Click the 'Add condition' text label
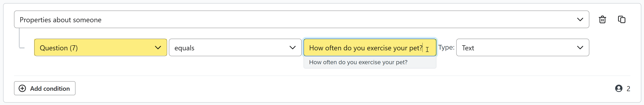The height and width of the screenshot is (105, 644). point(50,88)
